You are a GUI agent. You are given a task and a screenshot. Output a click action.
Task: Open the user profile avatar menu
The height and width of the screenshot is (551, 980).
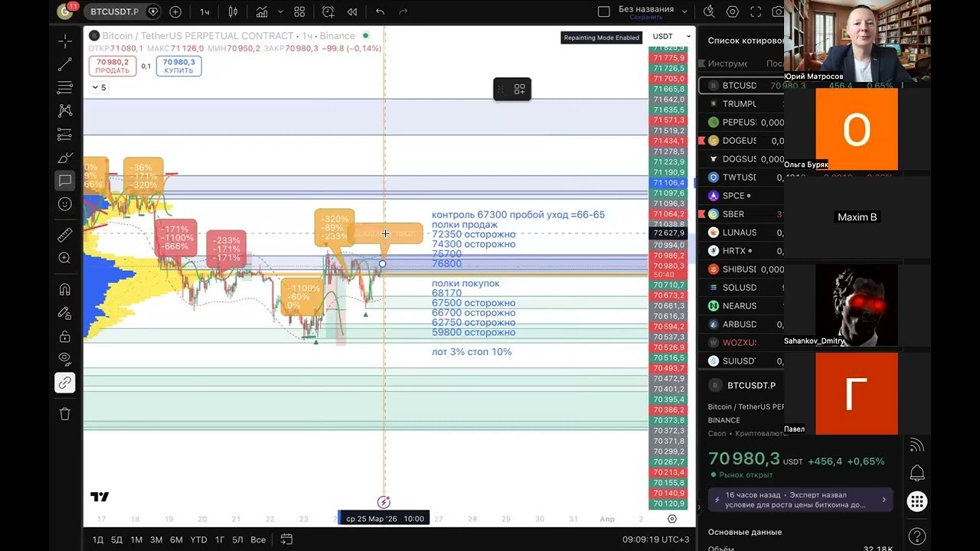pos(67,11)
